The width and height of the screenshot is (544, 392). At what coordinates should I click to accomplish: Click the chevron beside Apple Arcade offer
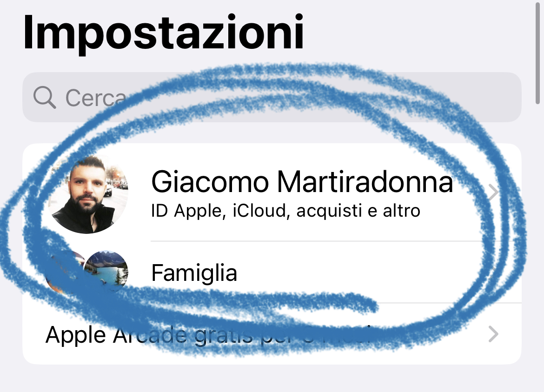(x=493, y=334)
